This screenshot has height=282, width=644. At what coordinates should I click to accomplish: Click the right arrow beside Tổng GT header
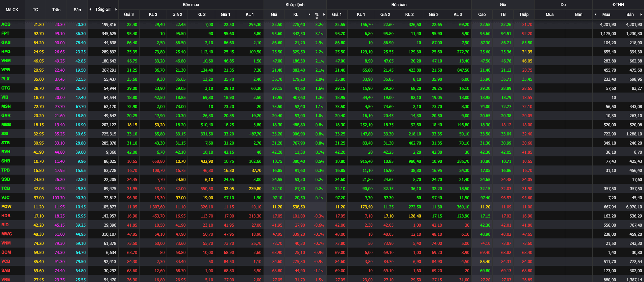point(116,9)
